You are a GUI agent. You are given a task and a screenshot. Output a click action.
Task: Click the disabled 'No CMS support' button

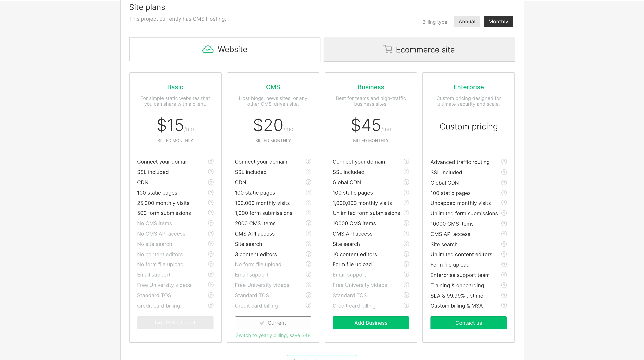(175, 322)
